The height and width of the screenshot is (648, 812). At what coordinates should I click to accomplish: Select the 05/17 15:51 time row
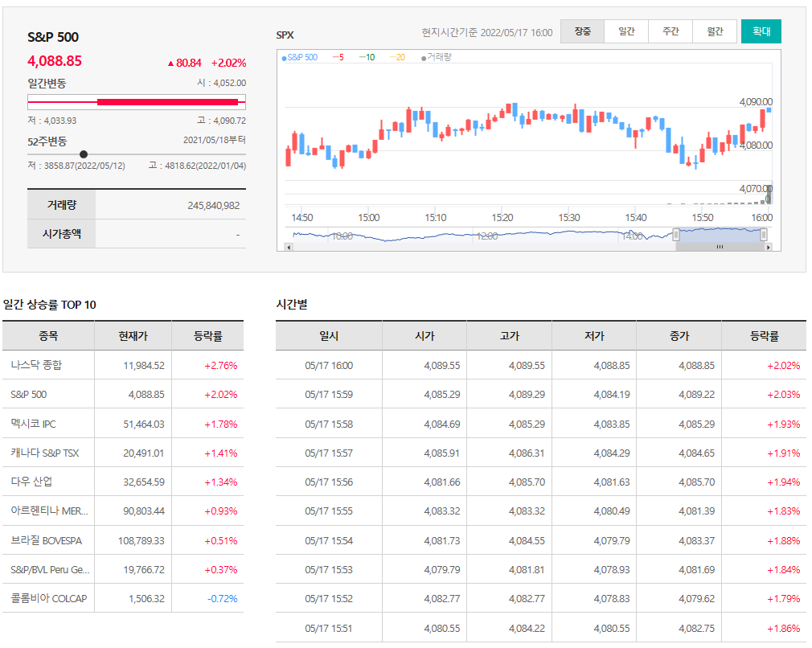pos(540,628)
